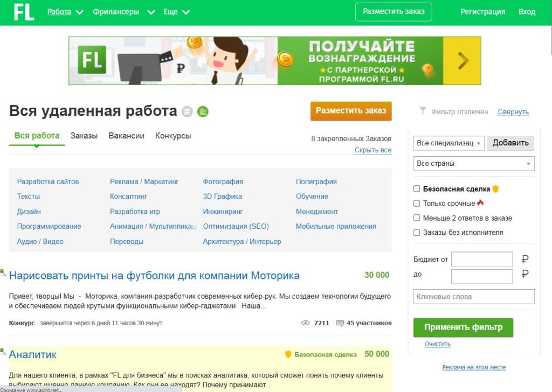Open Дизайн category

point(29,212)
